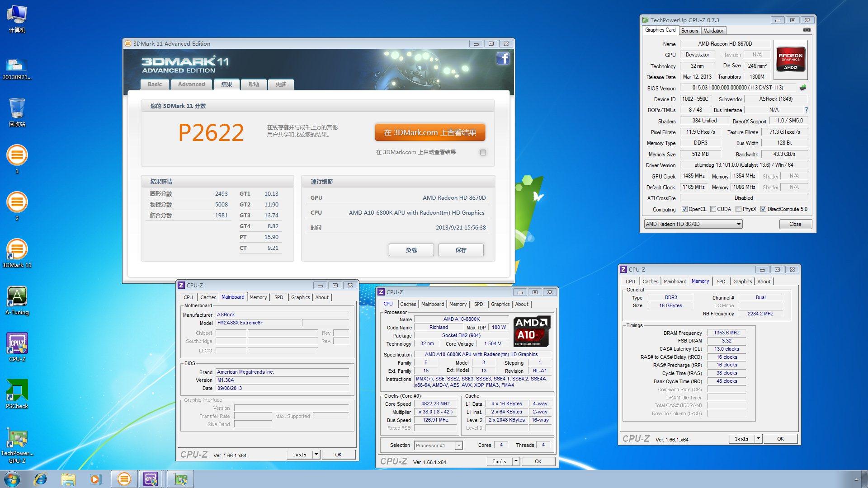Click the BIOS save icon in GPU-Z
Image resolution: width=868 pixels, height=488 pixels.
(803, 88)
